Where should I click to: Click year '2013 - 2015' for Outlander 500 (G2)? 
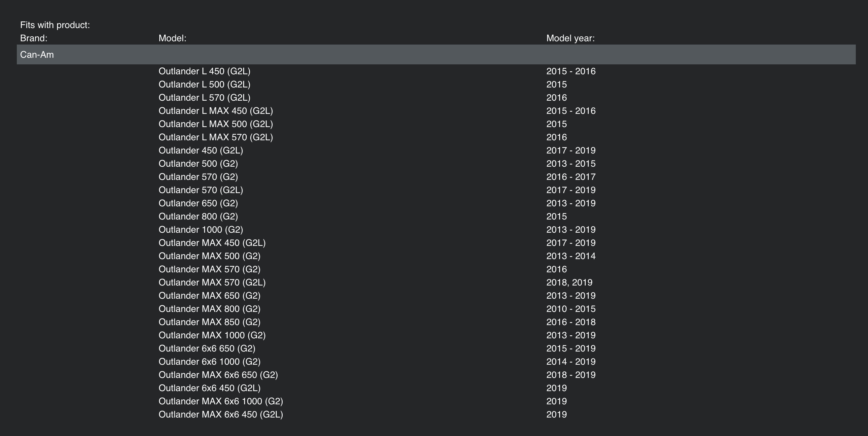tap(571, 164)
